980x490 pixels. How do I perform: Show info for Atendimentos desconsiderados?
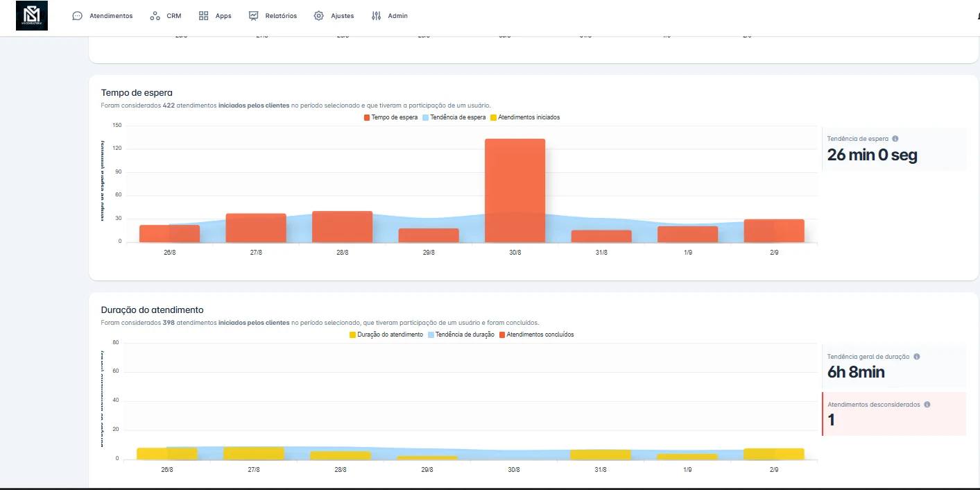(927, 405)
